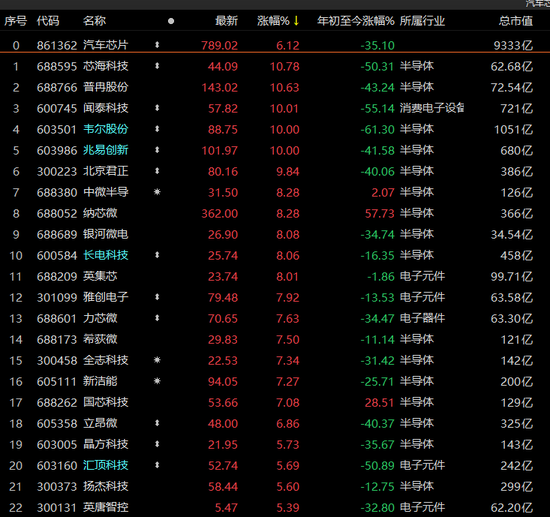Image resolution: width=550 pixels, height=517 pixels.
Task: Click latest price 789.02
Action: pyautogui.click(x=220, y=45)
